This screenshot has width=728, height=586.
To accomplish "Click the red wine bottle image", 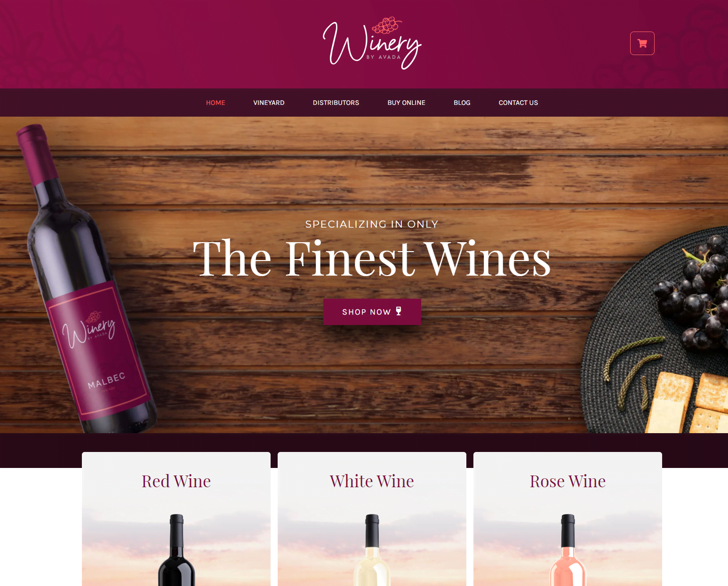I will 176,550.
